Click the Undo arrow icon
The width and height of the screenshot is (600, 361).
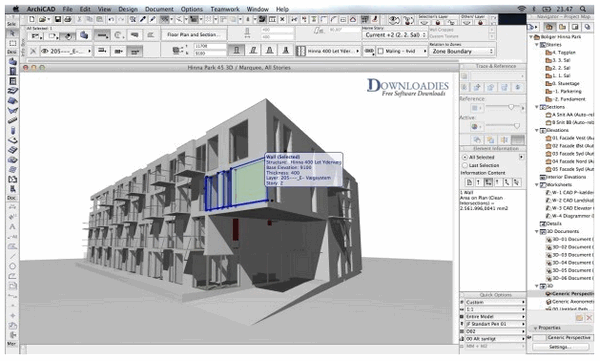pyautogui.click(x=111, y=19)
